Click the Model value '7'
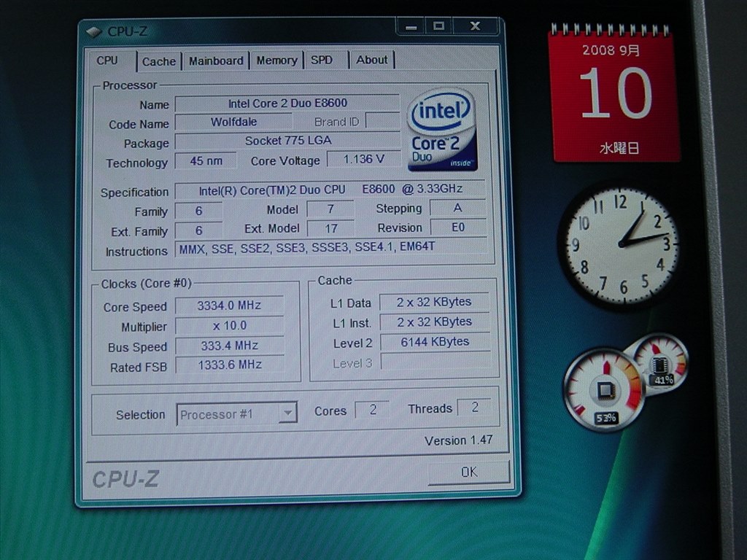The width and height of the screenshot is (747, 560). (x=330, y=209)
